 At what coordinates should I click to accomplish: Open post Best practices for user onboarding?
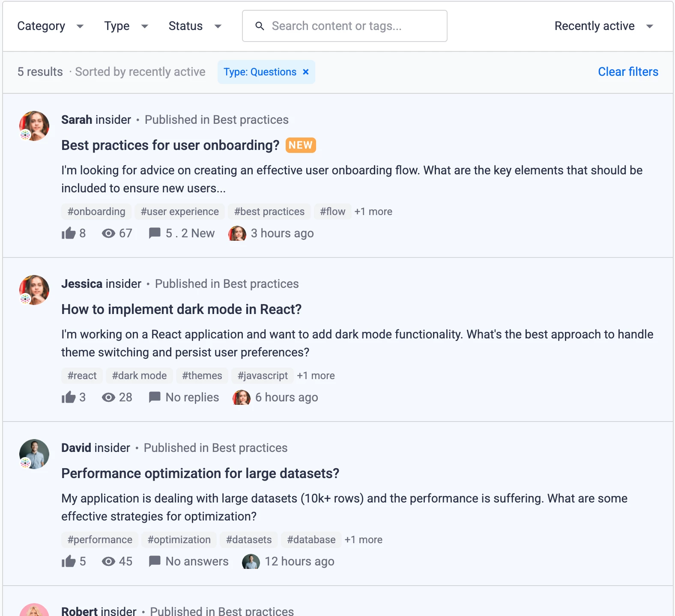pos(170,145)
